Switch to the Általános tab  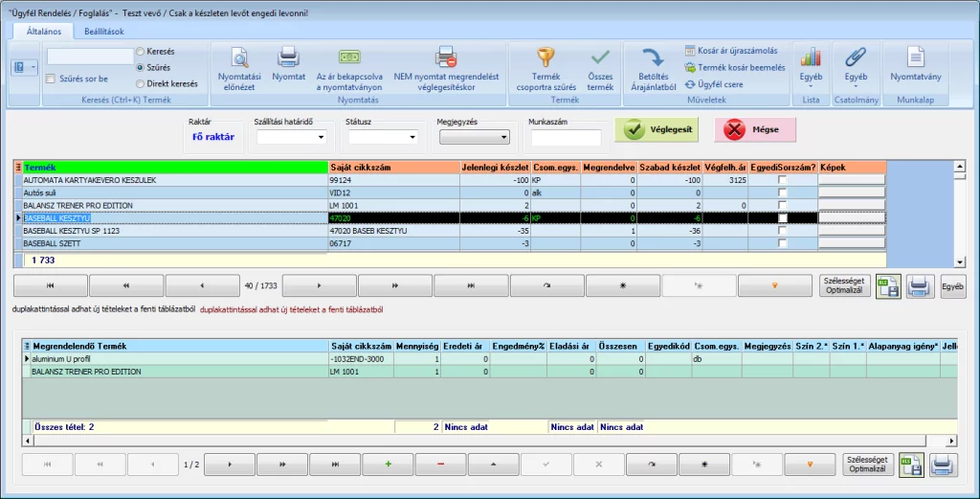(x=44, y=32)
